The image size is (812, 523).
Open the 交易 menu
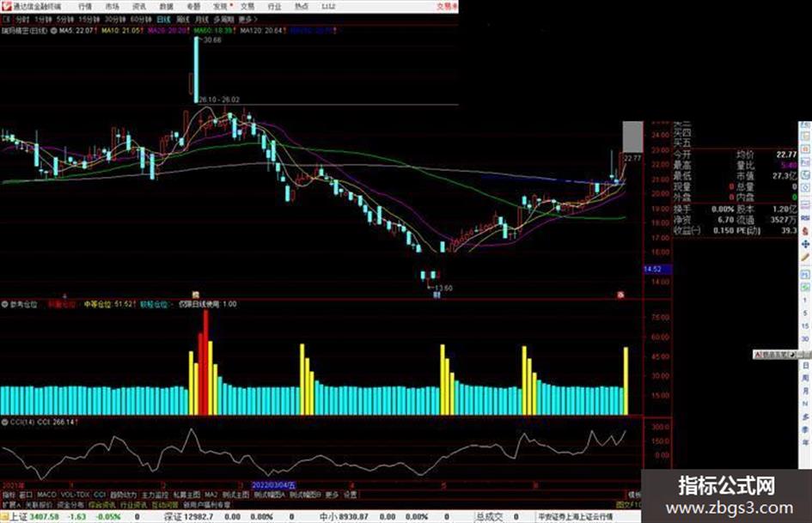(247, 7)
